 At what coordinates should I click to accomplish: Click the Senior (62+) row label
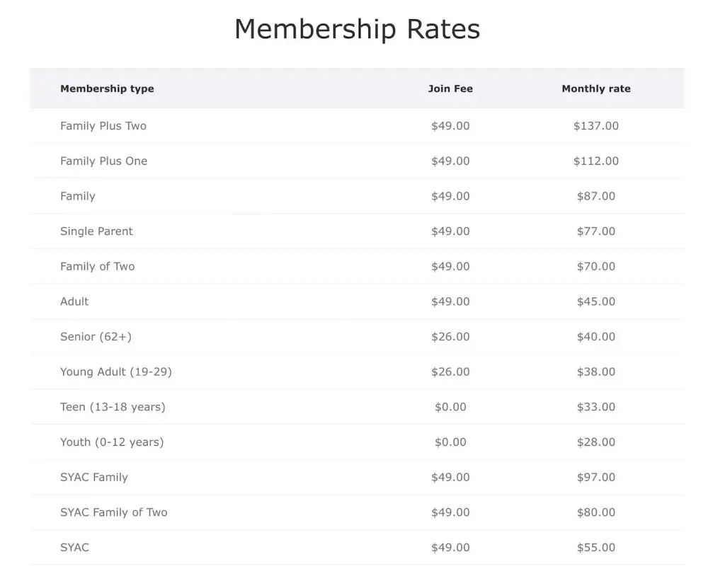pyautogui.click(x=96, y=337)
